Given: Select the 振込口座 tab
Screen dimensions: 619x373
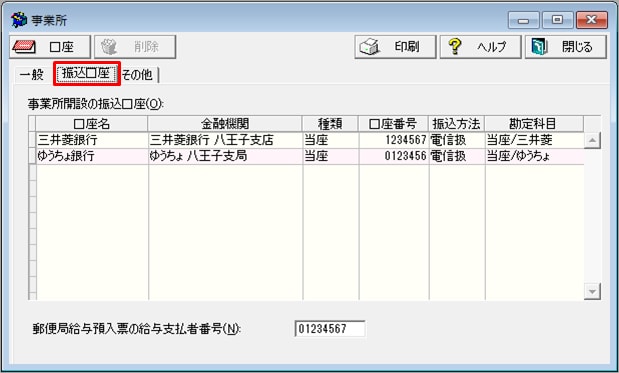Looking at the screenshot, I should pos(86,73).
